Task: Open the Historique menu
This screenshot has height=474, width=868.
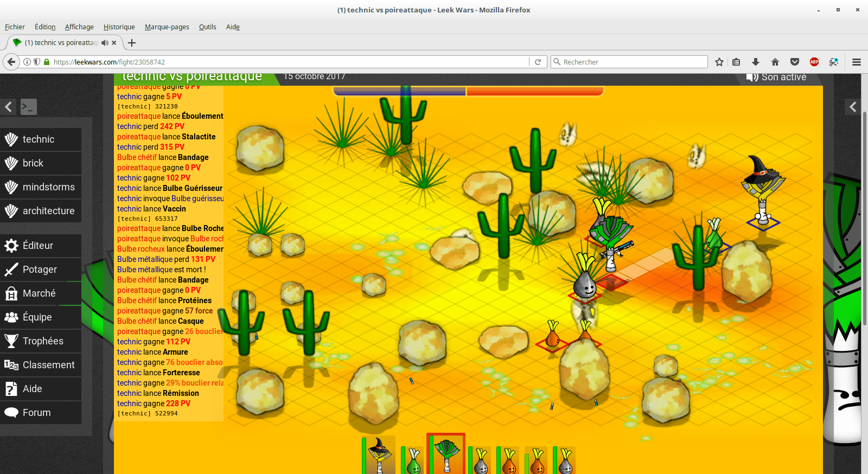Action: (119, 27)
